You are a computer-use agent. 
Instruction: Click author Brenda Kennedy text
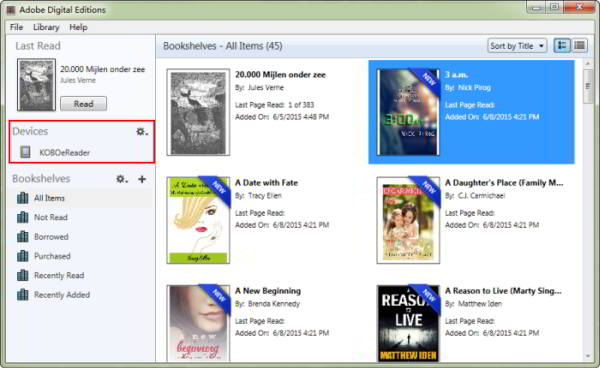[x=274, y=304]
